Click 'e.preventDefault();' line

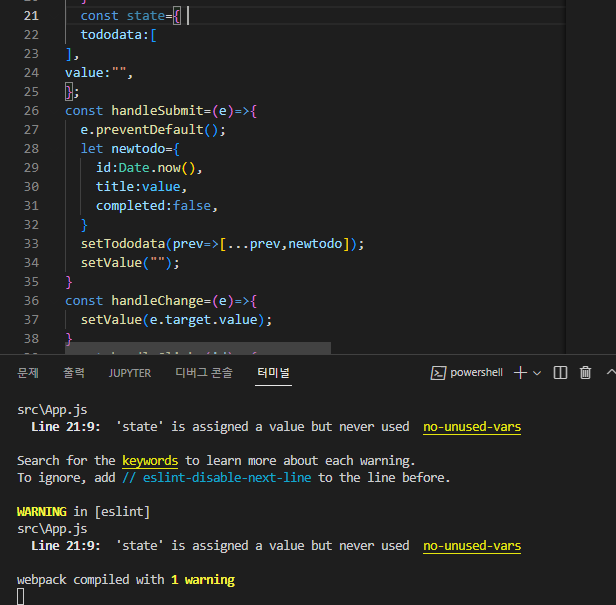pyautogui.click(x=153, y=130)
